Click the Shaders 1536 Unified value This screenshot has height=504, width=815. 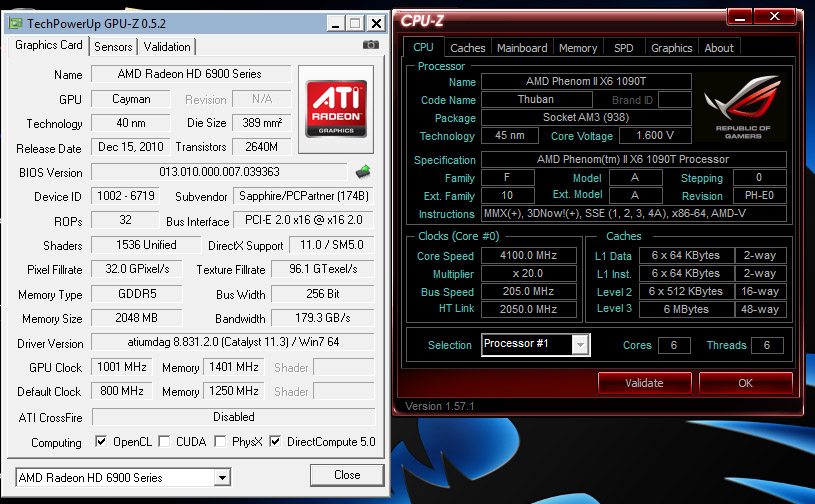146,245
